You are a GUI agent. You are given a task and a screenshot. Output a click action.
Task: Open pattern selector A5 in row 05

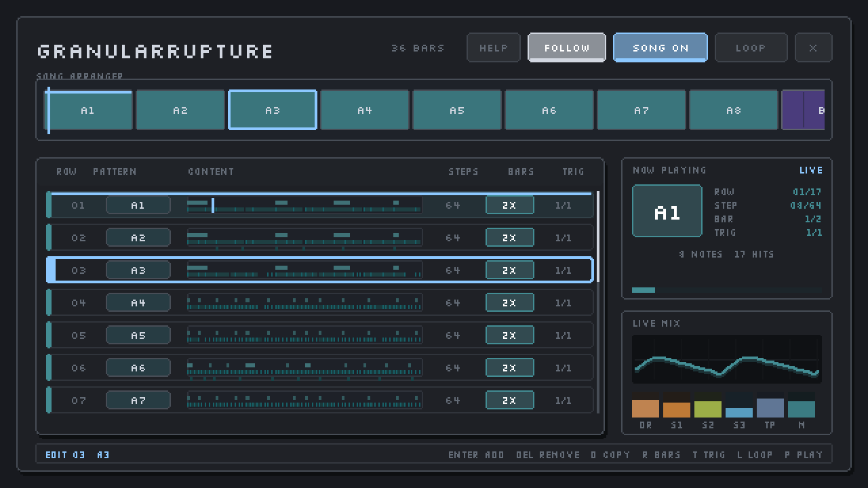138,335
